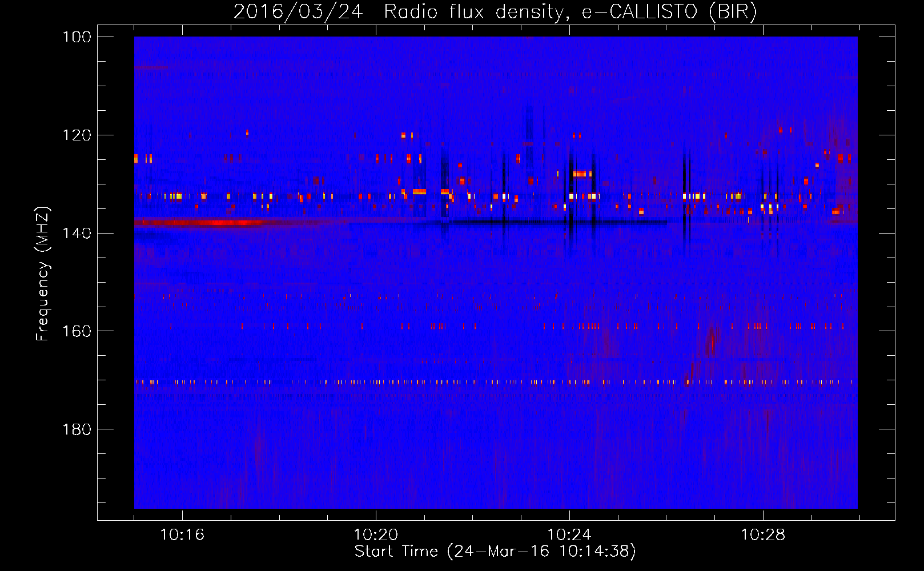Click the plot title '2016/03/24 Radio flux density, e-CALLISTO (BIR)'
The image size is (924, 571).
(x=495, y=11)
